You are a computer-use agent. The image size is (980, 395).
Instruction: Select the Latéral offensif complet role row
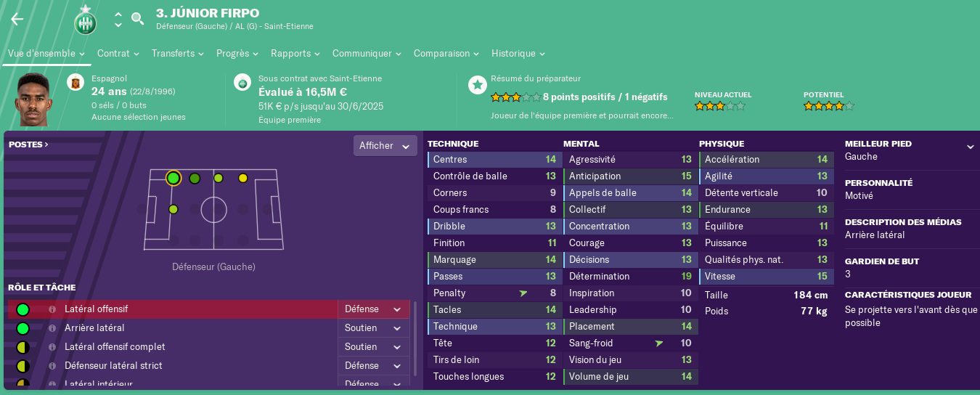pos(209,347)
